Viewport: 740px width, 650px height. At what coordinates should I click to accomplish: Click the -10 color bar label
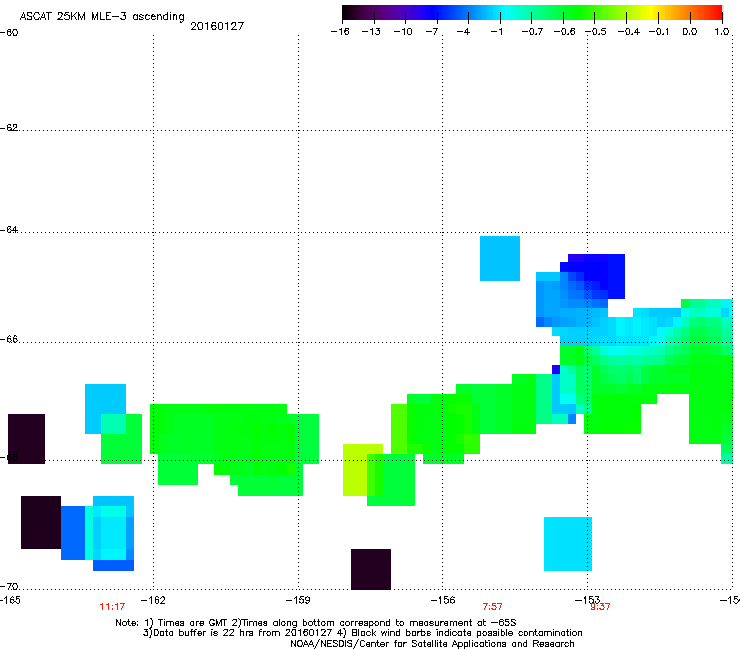click(403, 32)
